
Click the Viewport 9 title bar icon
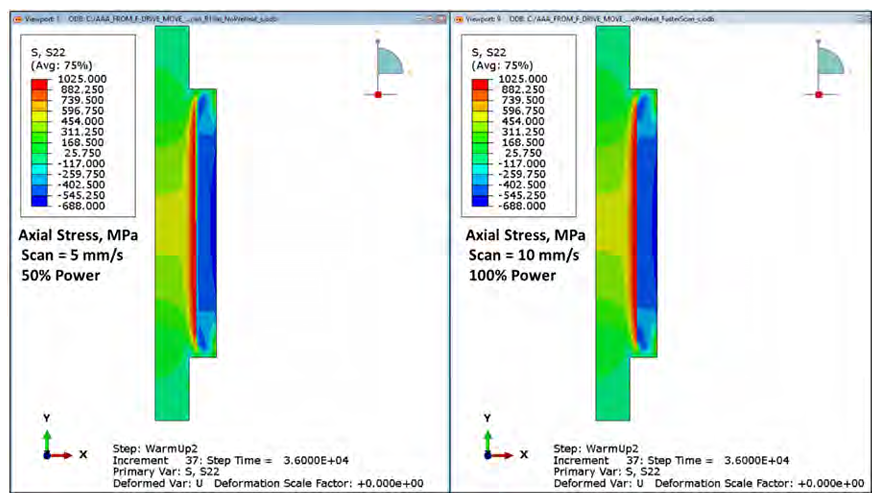coord(459,18)
